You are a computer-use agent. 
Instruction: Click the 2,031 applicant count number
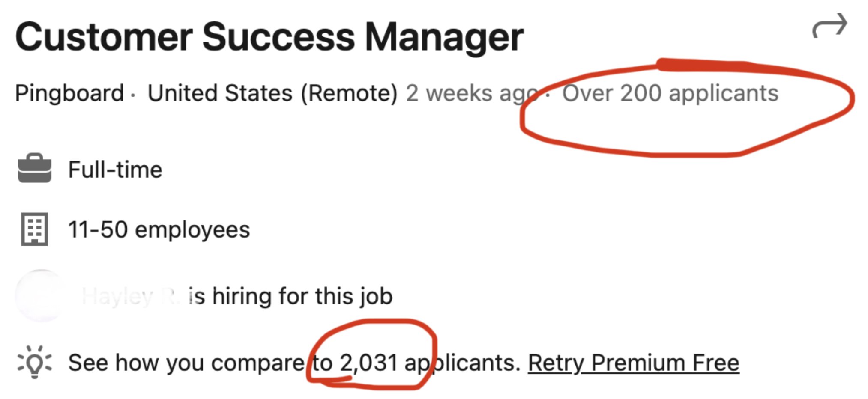pos(368,363)
